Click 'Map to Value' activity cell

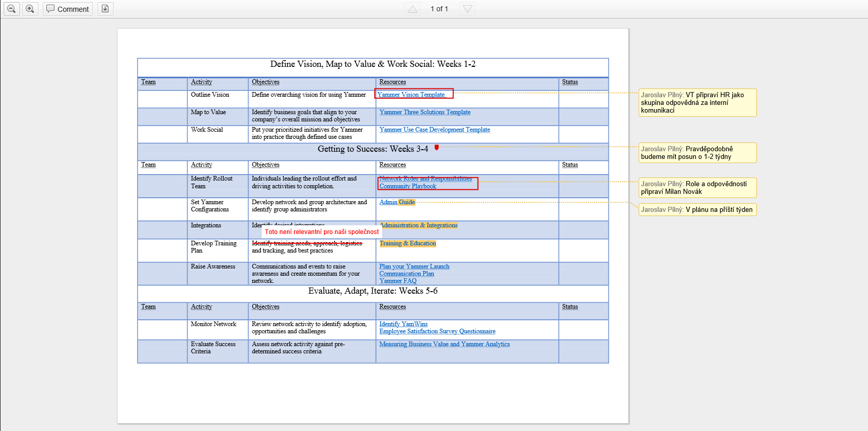tap(218, 117)
